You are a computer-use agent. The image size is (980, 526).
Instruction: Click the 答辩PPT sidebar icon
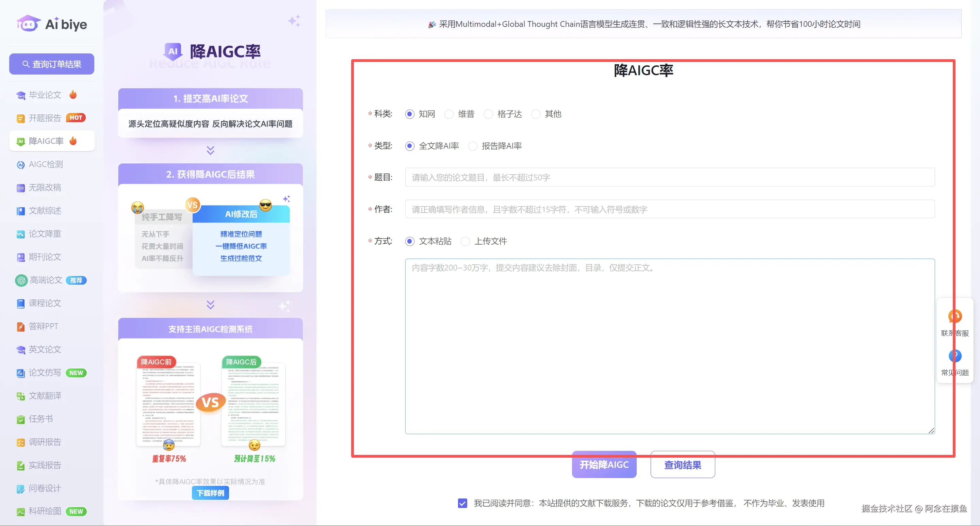pos(20,327)
